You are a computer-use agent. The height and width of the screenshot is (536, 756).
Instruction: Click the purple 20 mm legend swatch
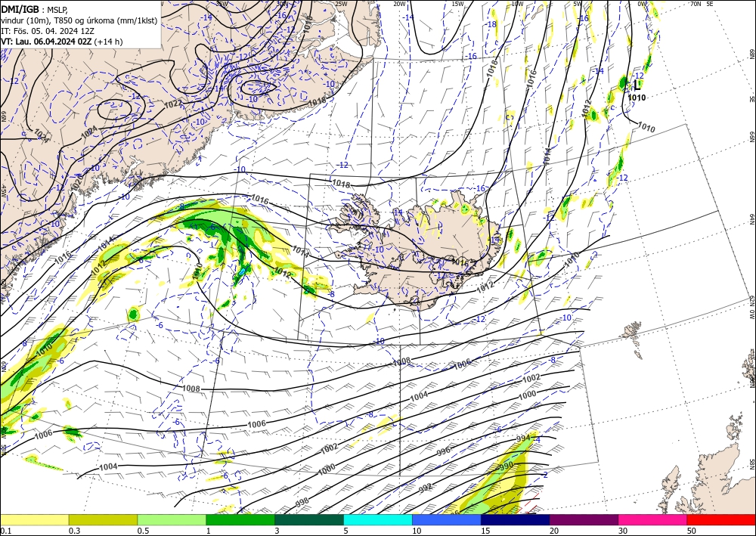[584, 519]
